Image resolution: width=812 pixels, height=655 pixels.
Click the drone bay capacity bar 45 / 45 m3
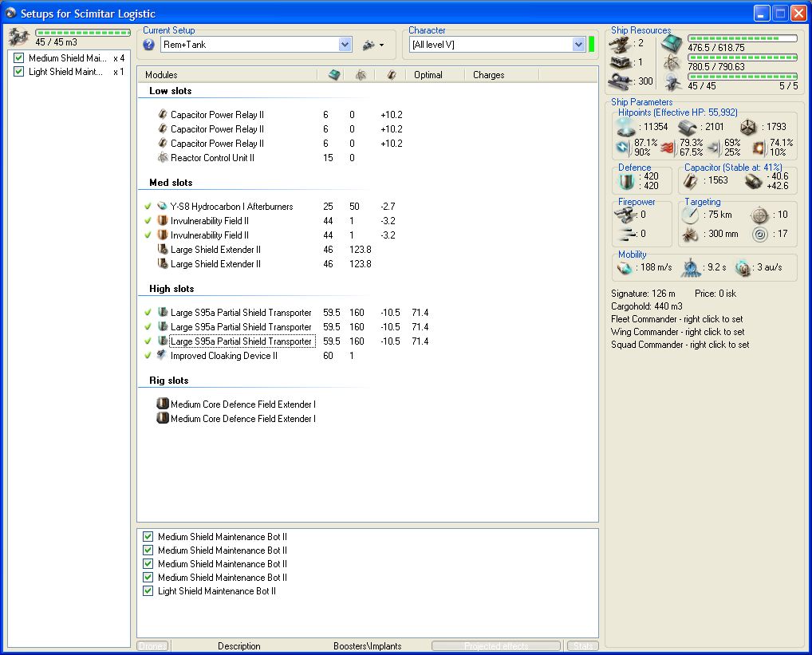[83, 33]
